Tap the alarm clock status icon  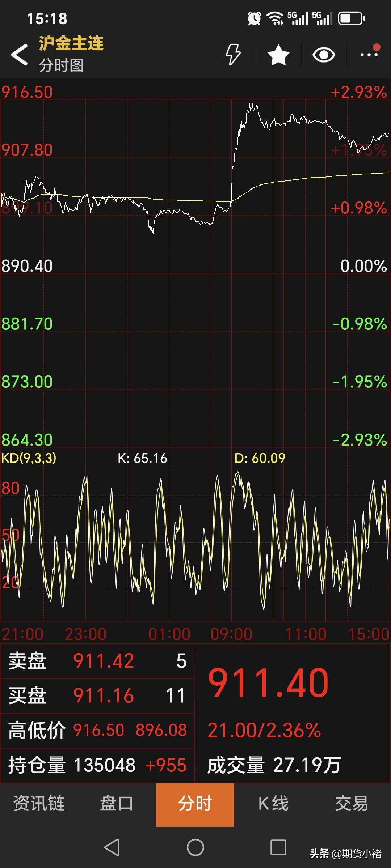click(254, 18)
